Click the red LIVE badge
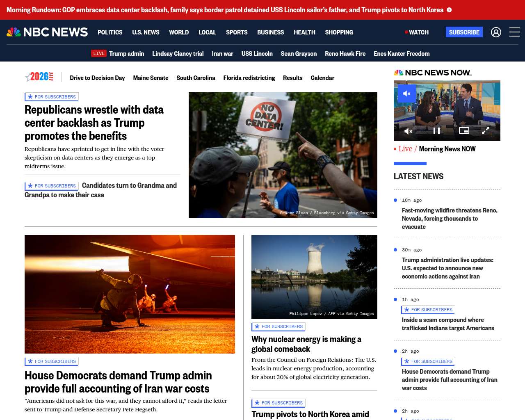The height and width of the screenshot is (420, 525). tap(99, 53)
